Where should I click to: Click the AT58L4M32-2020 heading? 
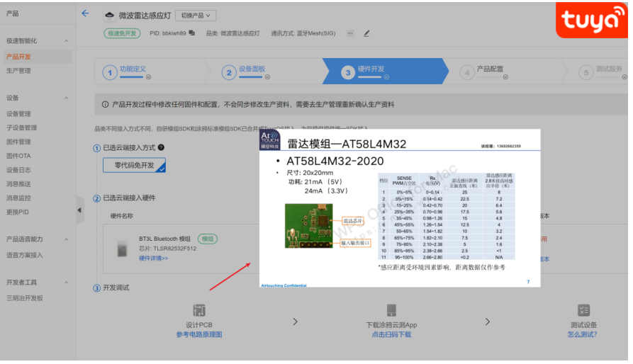point(335,161)
